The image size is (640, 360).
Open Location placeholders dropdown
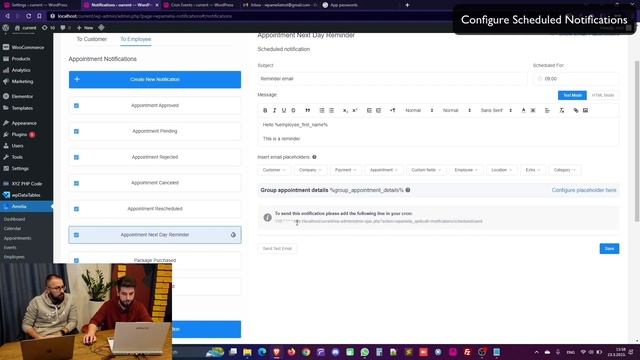coord(502,170)
